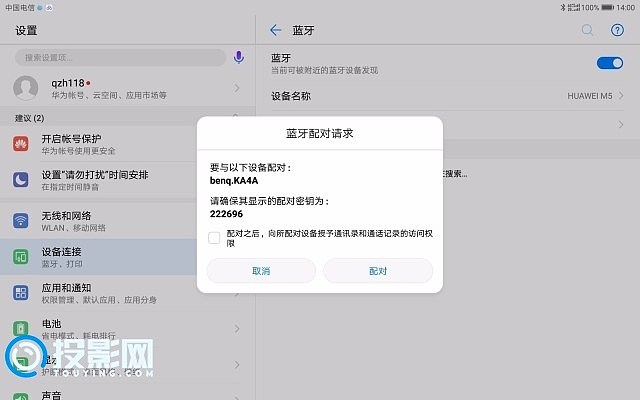Image resolution: width=640 pixels, height=400 pixels.
Task: Expand the qzh118 account chevron
Action: [237, 88]
